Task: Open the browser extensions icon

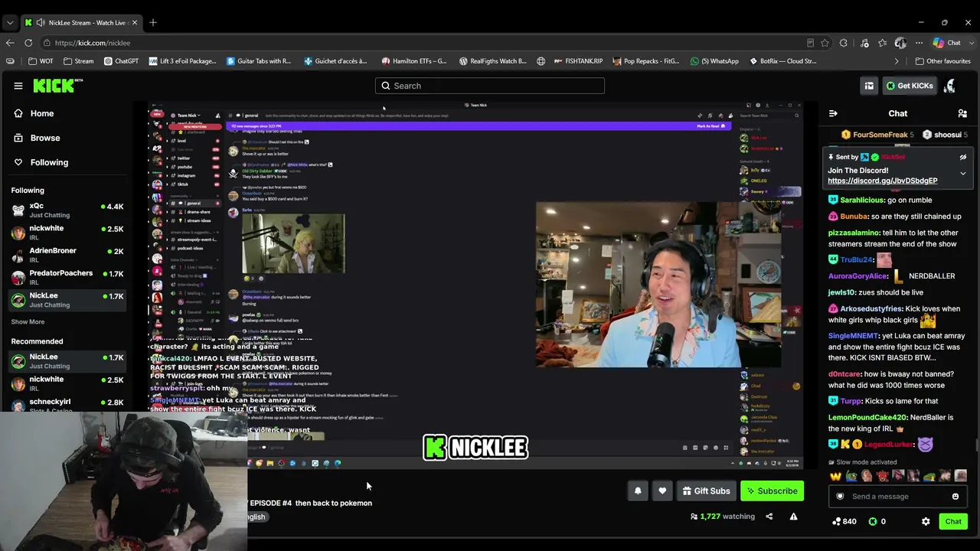Action: [x=844, y=43]
